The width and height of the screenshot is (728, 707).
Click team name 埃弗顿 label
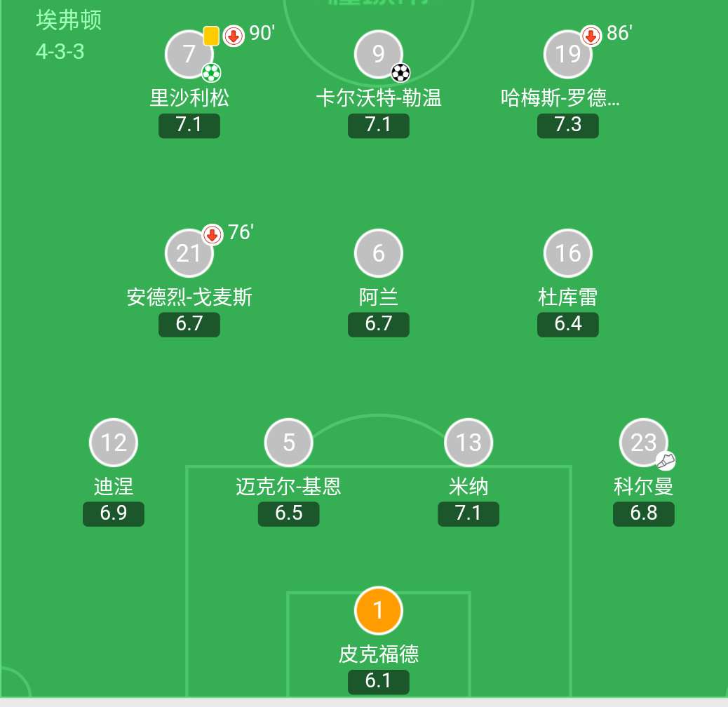[69, 20]
